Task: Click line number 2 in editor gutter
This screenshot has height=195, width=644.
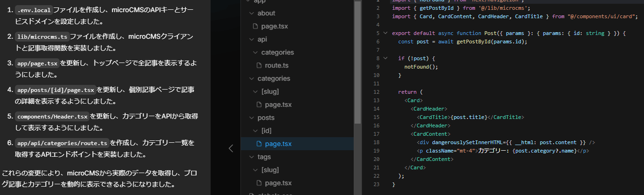Action: pyautogui.click(x=377, y=8)
